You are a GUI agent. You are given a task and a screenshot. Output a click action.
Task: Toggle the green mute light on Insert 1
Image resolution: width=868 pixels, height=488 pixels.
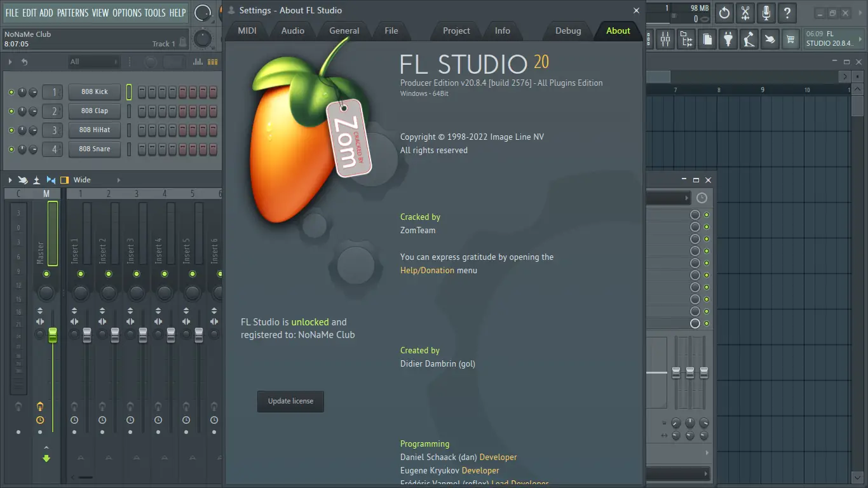click(80, 274)
